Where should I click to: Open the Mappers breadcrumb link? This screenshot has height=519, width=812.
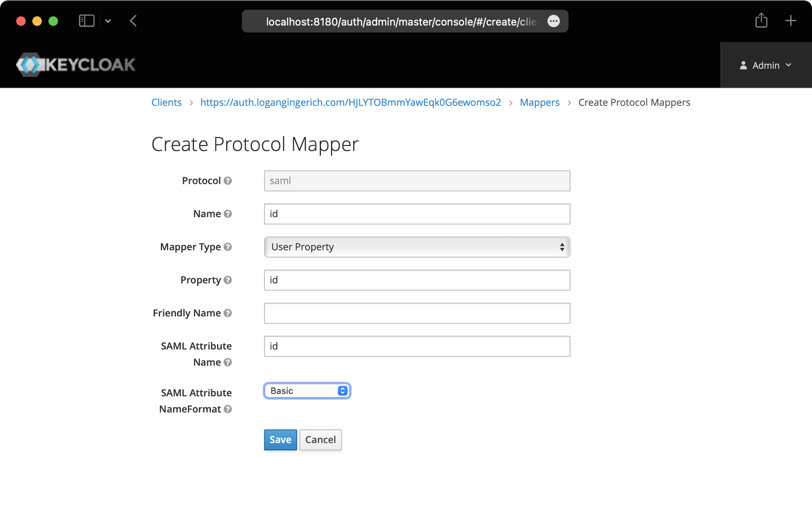[539, 102]
